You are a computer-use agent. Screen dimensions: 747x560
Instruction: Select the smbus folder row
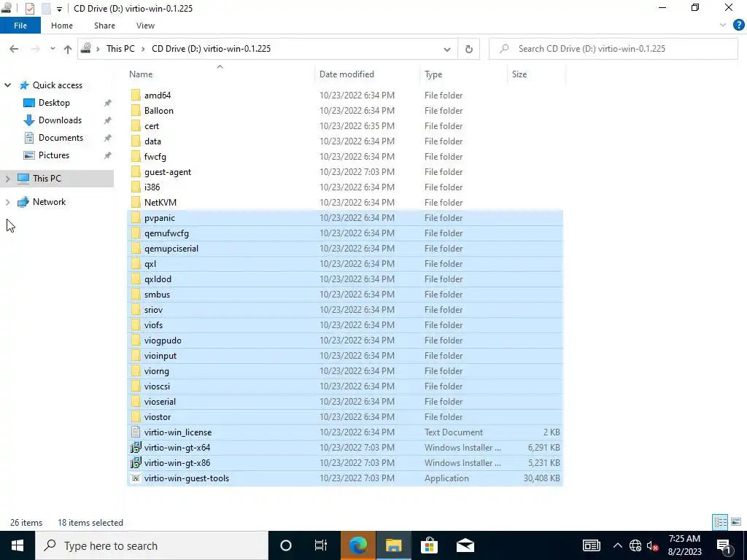(x=345, y=295)
